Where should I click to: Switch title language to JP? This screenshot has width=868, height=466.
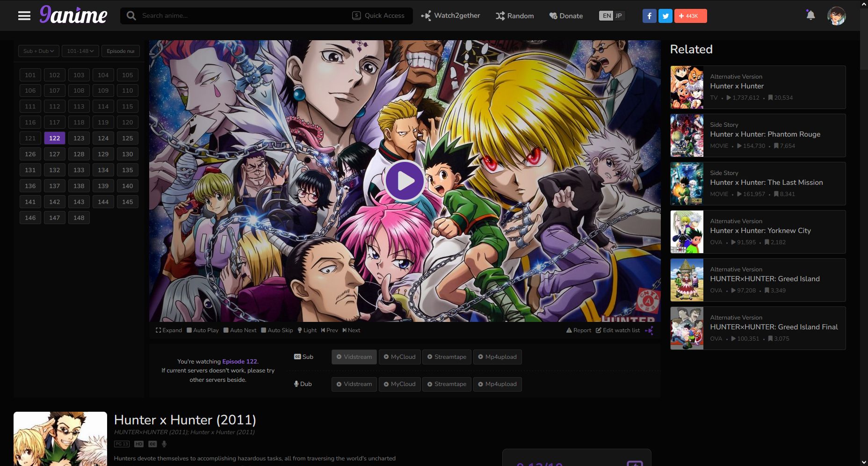coord(619,15)
